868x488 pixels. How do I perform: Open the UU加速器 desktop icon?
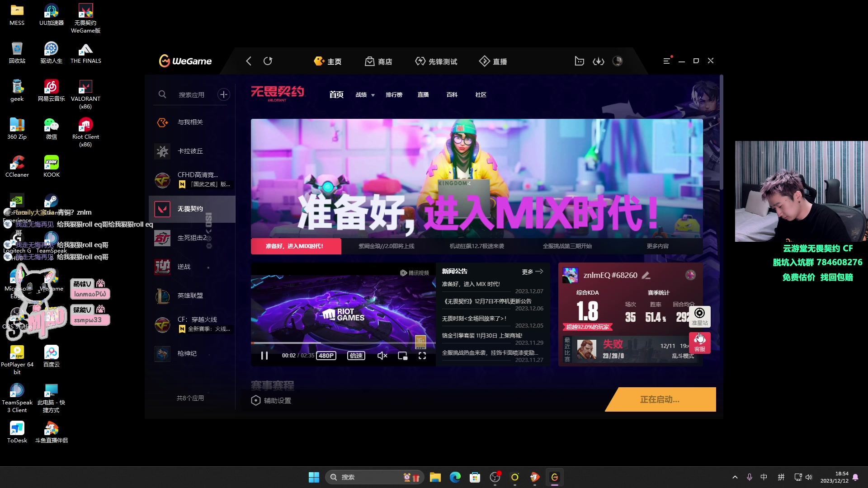[x=52, y=14]
